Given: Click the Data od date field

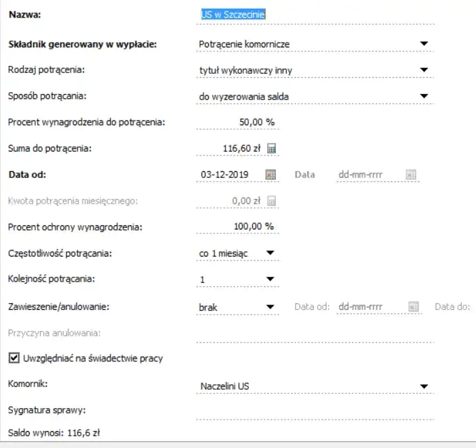Looking at the screenshot, I should 229,175.
